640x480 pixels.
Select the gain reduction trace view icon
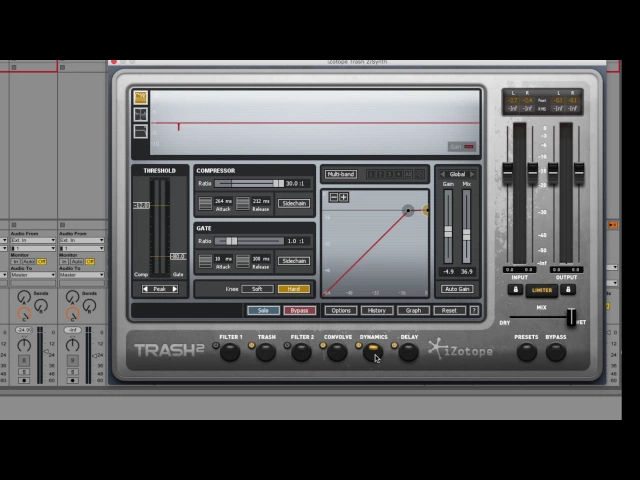[140, 97]
